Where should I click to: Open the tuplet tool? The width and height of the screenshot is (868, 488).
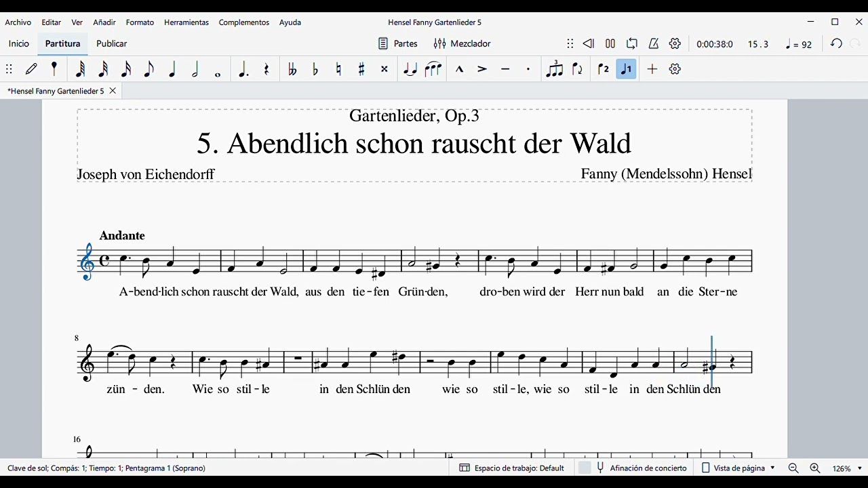pos(554,69)
